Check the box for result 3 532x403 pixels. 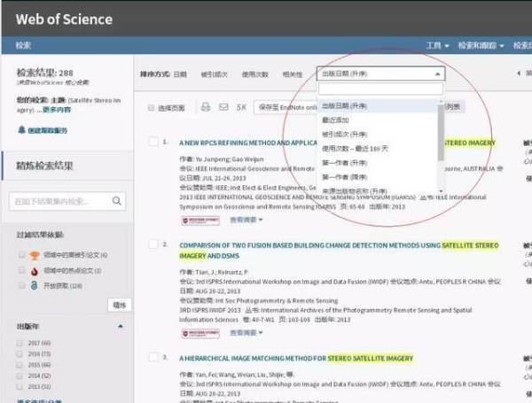153,357
